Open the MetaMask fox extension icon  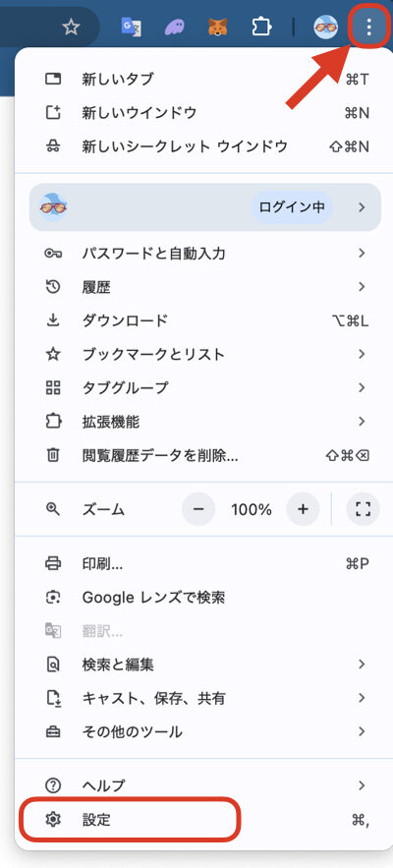tap(217, 27)
